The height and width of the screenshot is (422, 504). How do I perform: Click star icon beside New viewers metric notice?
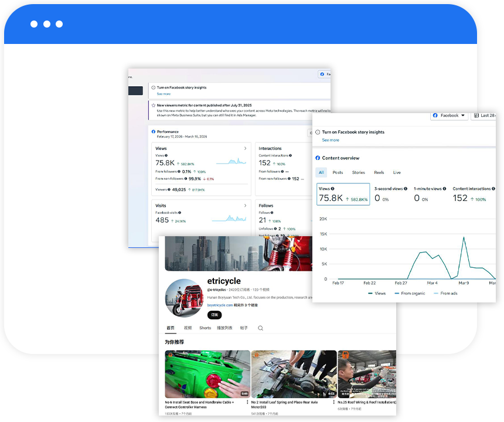(x=154, y=105)
